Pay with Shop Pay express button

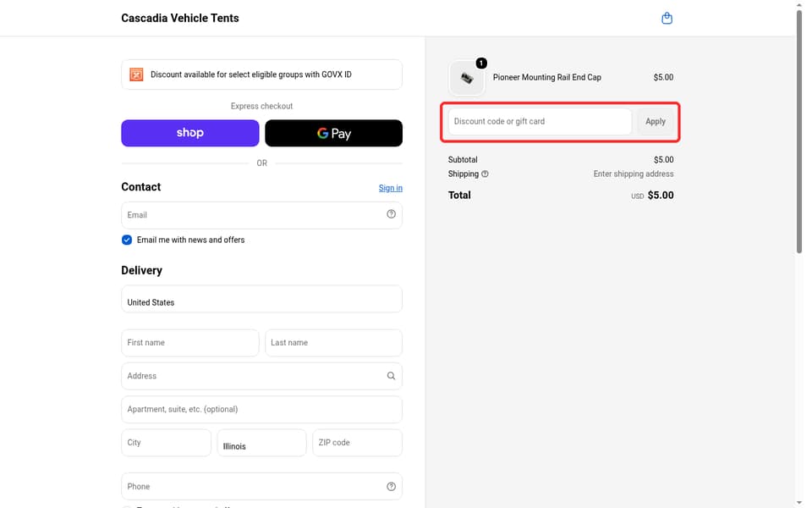[x=190, y=133]
